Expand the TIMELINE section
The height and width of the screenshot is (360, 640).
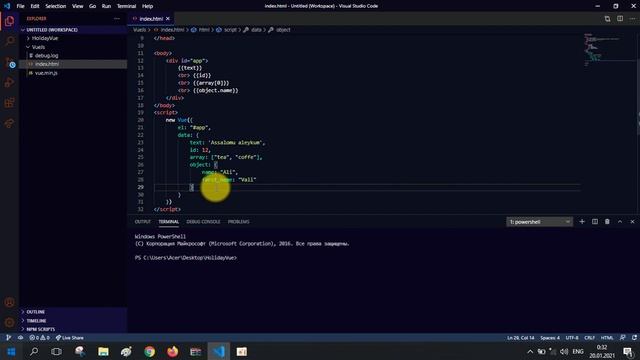(x=73, y=321)
